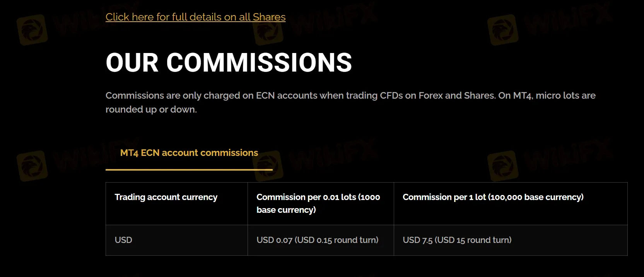Click the Commission per 1 lot header
Viewport: 644px width, 277px height.
tap(493, 197)
